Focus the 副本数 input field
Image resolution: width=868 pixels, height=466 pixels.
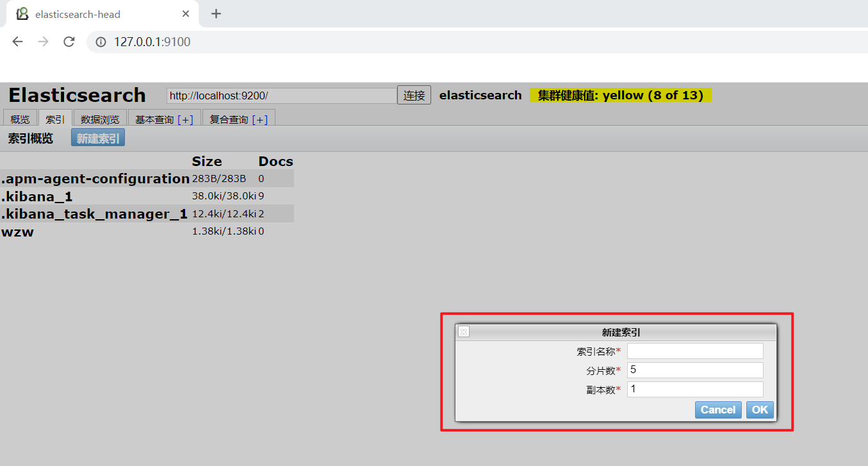tap(695, 389)
